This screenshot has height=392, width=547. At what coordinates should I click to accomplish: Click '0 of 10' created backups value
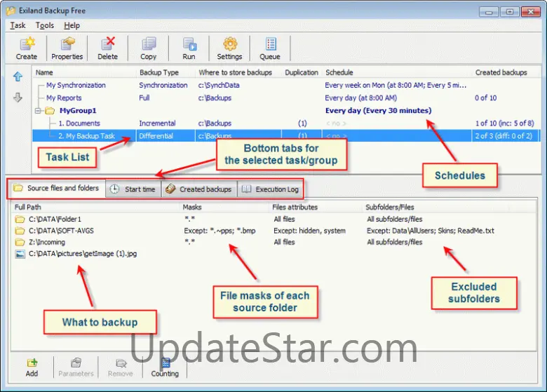[x=485, y=98]
